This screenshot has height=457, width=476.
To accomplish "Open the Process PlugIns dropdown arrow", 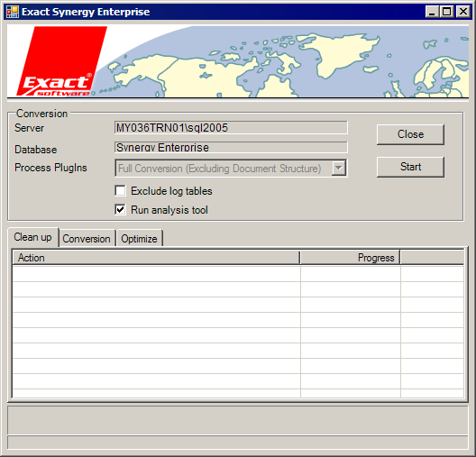I will tap(338, 169).
